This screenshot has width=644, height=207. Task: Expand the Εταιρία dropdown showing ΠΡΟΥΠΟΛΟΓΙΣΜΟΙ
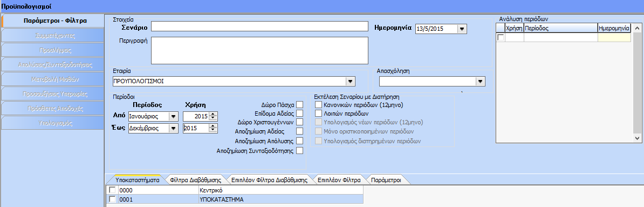coord(350,81)
